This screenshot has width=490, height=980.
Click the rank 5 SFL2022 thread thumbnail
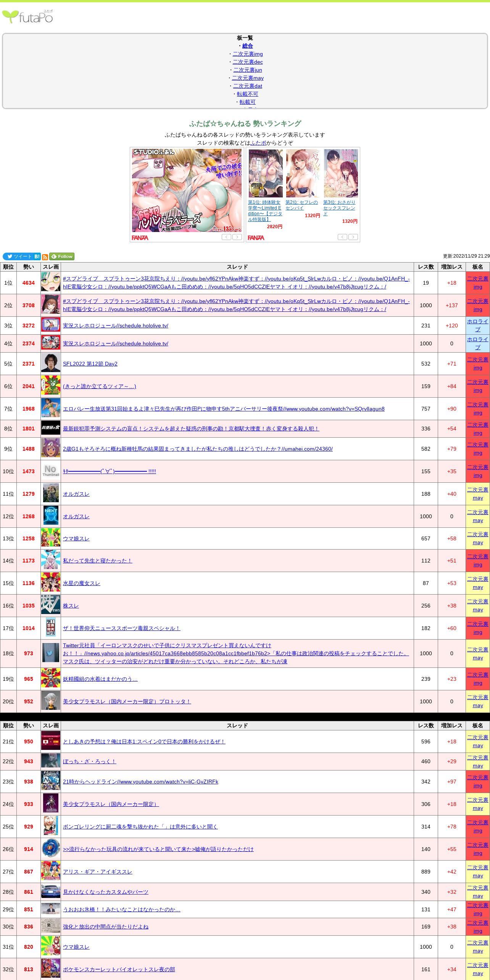[x=50, y=363]
